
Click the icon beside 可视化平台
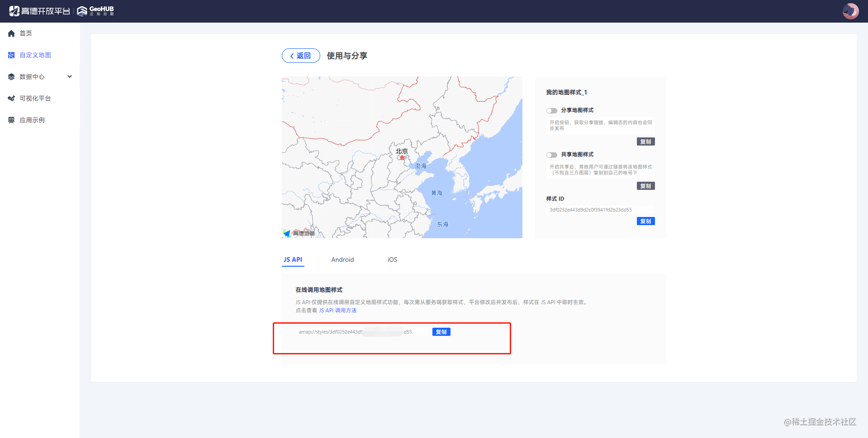(11, 99)
